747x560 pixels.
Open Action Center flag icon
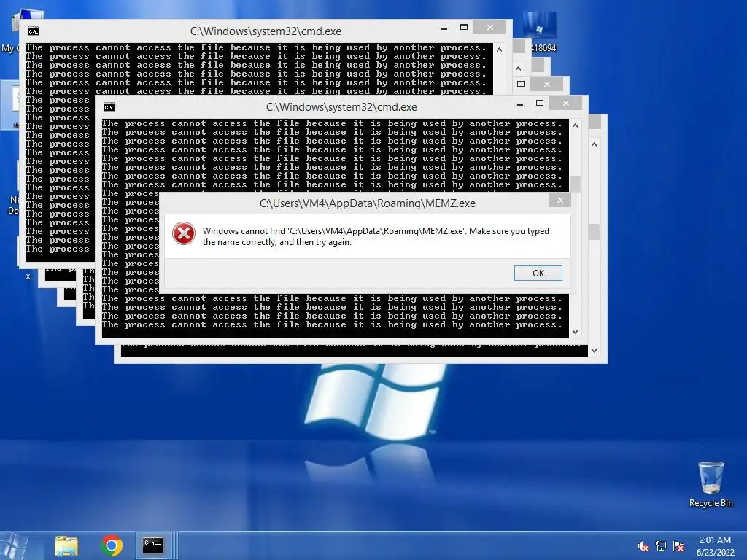click(678, 546)
